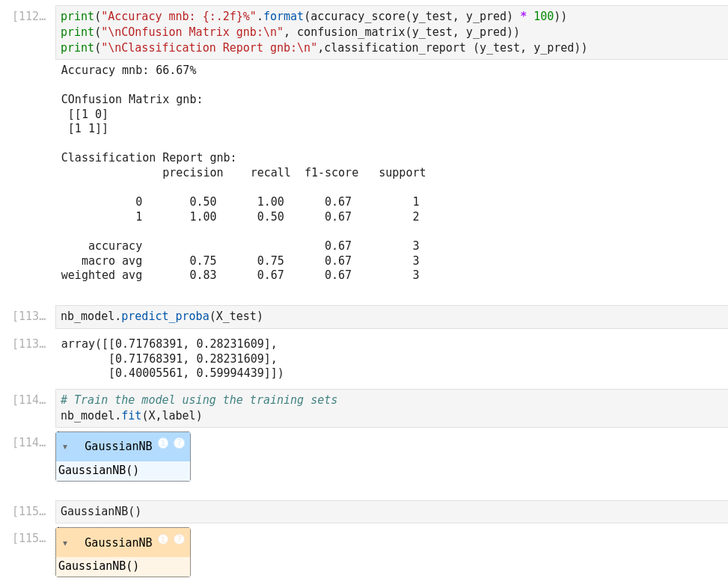Click the info icon on the orange GaussianNB widget
Viewport: 728px width, 587px height.
point(163,539)
